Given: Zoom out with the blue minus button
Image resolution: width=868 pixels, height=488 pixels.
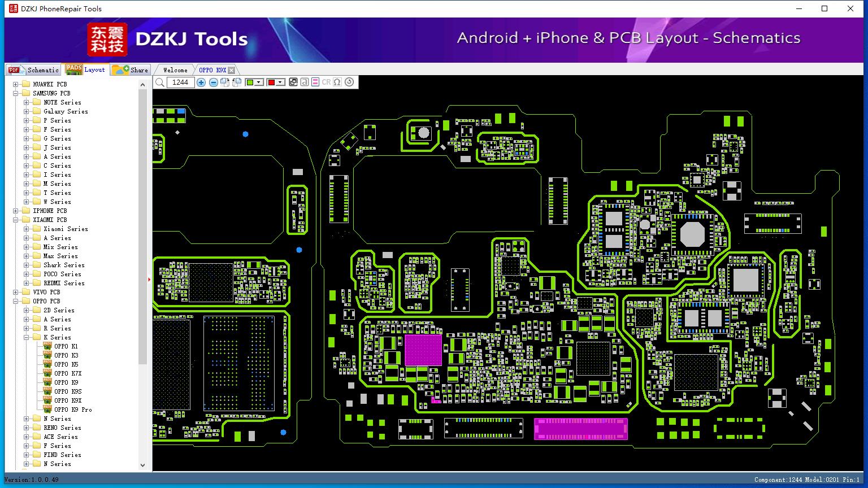Looking at the screenshot, I should [x=214, y=82].
